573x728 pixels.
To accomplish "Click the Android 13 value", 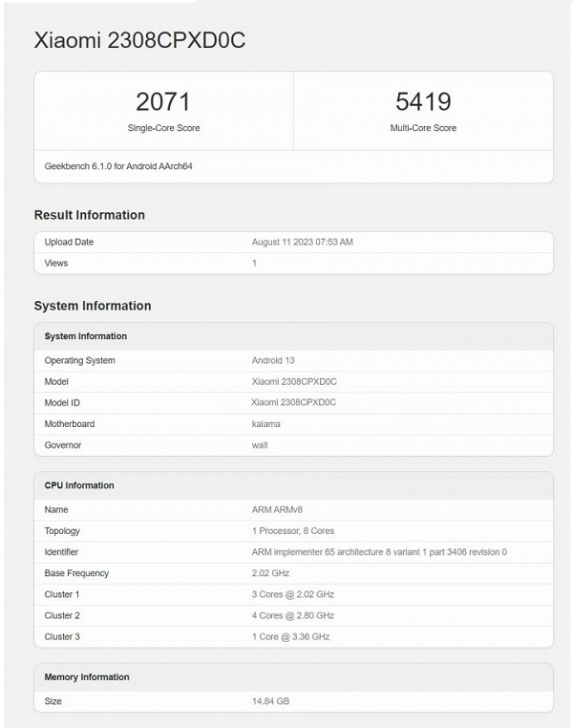I will [x=273, y=361].
